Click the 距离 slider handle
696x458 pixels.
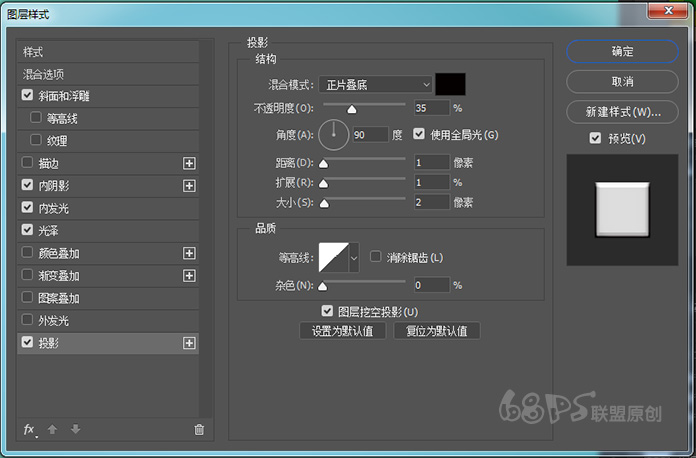(324, 164)
